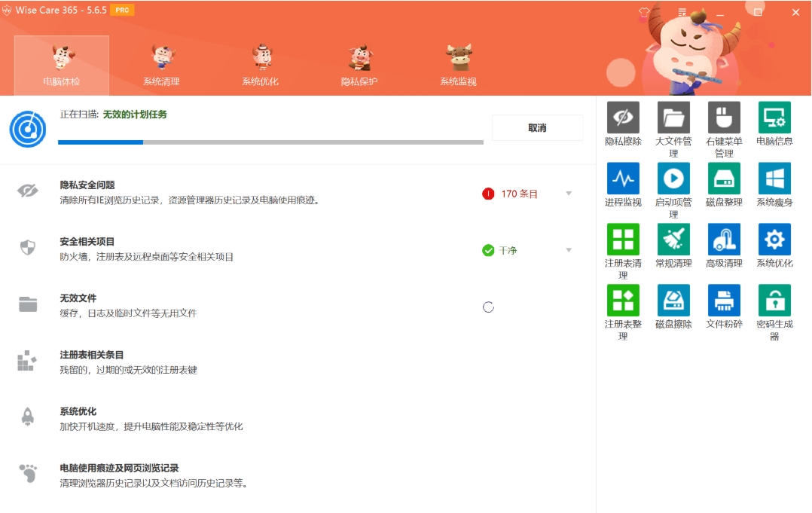Image resolution: width=812 pixels, height=513 pixels.
Task: Select the 安全相关项目 heading
Action: coord(87,242)
